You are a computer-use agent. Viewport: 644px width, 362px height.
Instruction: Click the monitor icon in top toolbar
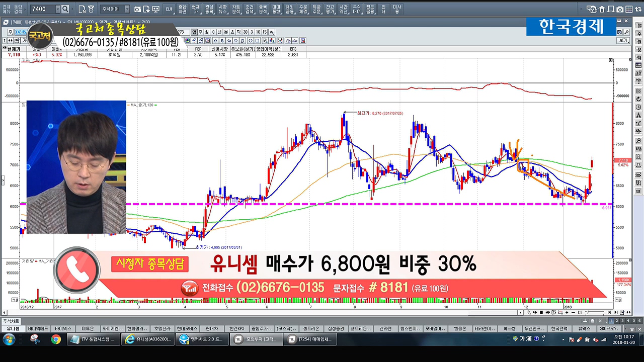point(155,9)
